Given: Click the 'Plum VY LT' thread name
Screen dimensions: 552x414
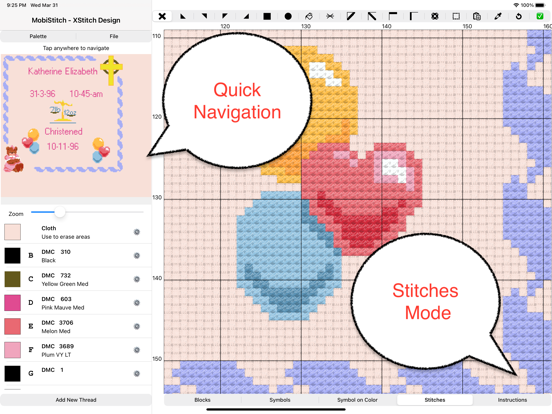Looking at the screenshot, I should coord(56,355).
